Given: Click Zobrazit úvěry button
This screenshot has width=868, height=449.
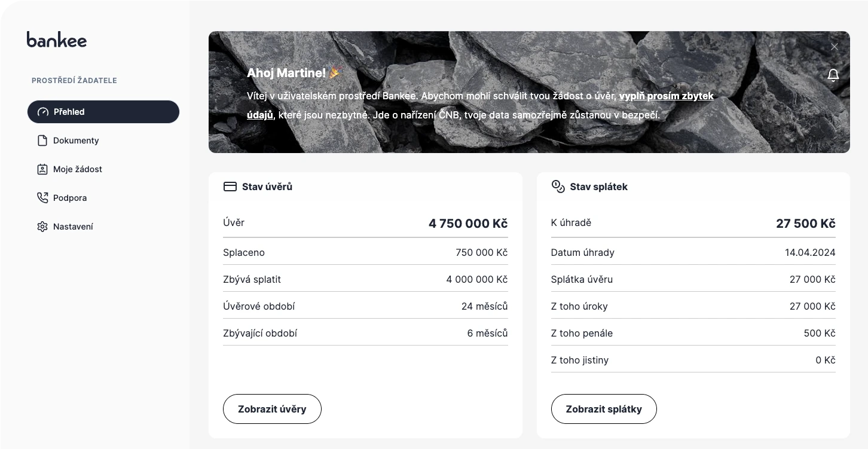Looking at the screenshot, I should click(272, 409).
